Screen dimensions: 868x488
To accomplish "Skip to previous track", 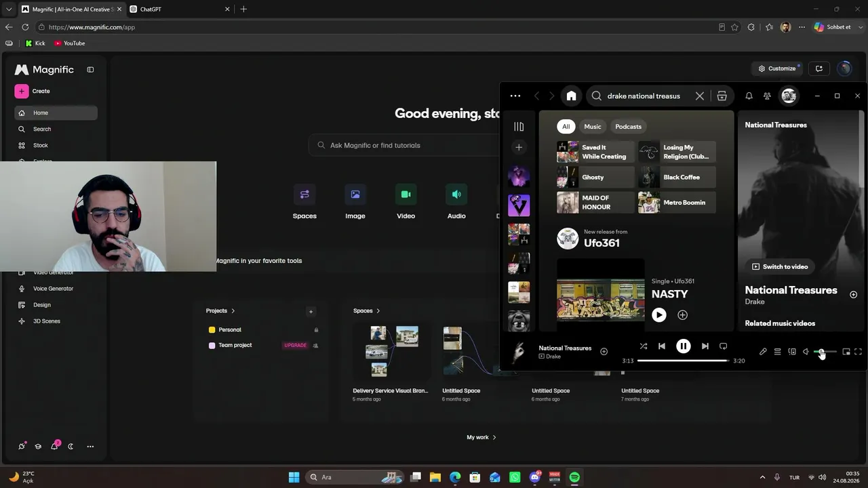I will pyautogui.click(x=662, y=346).
